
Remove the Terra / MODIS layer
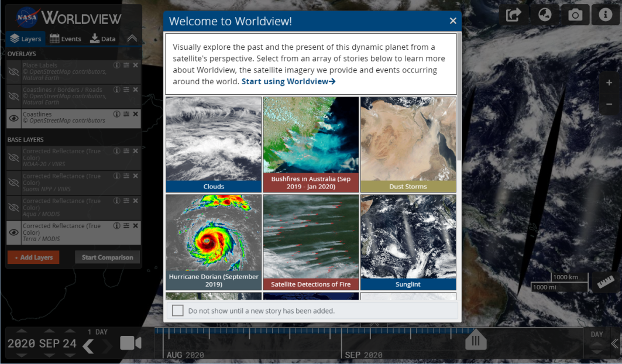136,225
